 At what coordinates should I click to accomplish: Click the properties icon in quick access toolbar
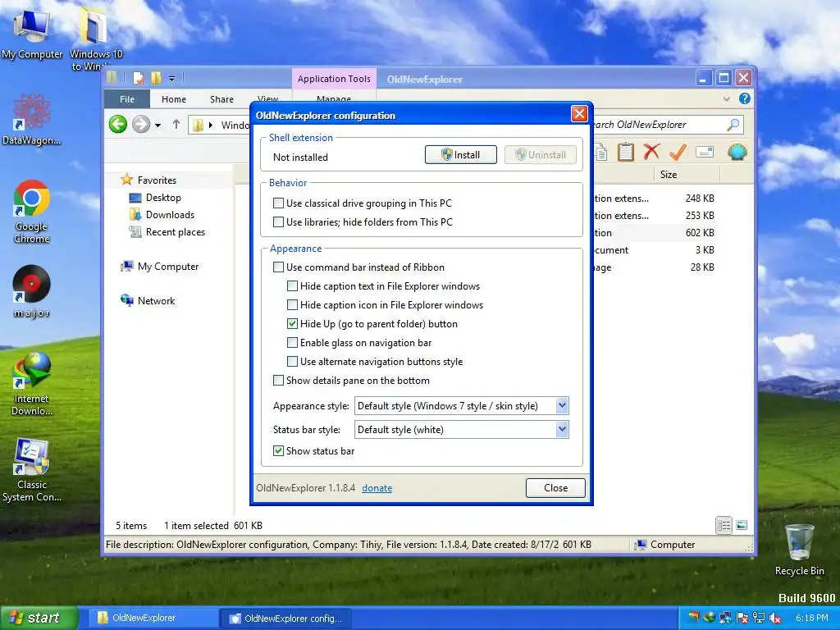coord(139,78)
